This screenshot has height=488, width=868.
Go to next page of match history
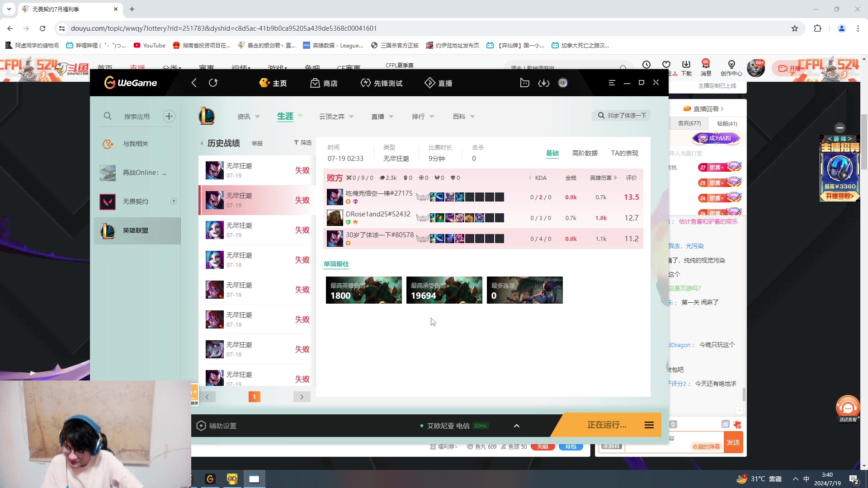tap(302, 397)
